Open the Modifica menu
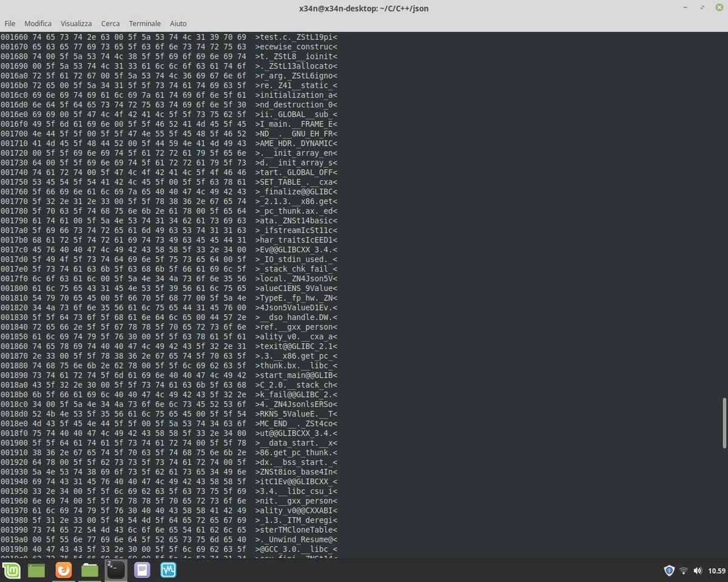This screenshot has width=728, height=582. pyautogui.click(x=38, y=24)
